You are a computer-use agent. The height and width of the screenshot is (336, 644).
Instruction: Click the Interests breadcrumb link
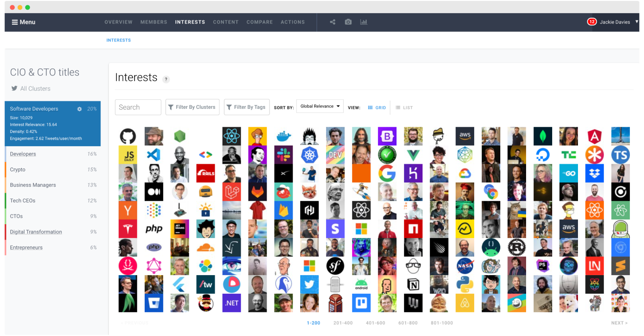[119, 40]
